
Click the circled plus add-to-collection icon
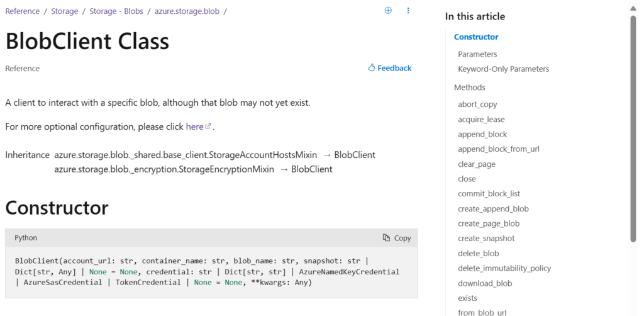(x=388, y=11)
